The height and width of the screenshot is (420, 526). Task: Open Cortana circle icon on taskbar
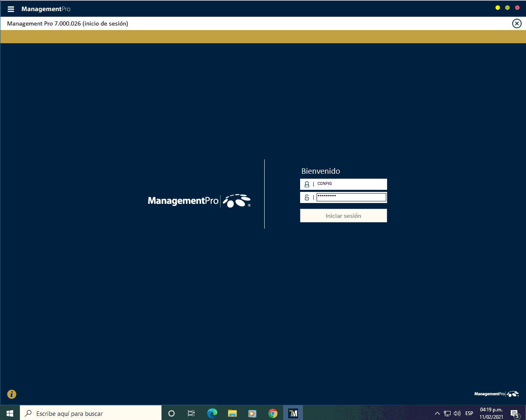(171, 413)
